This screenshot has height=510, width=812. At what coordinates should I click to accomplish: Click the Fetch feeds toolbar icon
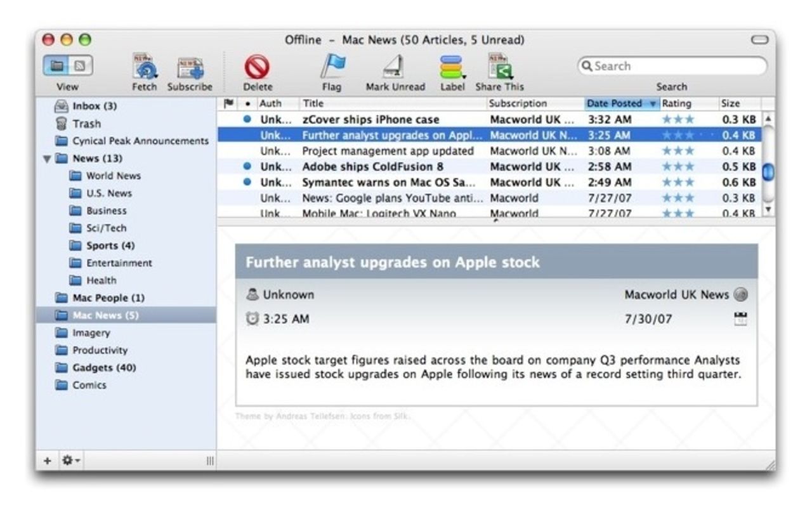(x=144, y=68)
